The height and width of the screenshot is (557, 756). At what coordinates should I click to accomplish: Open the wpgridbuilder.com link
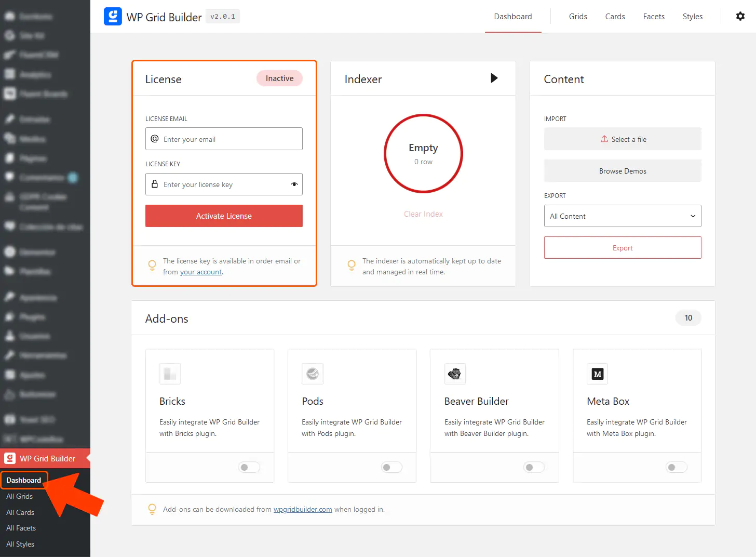(x=303, y=509)
